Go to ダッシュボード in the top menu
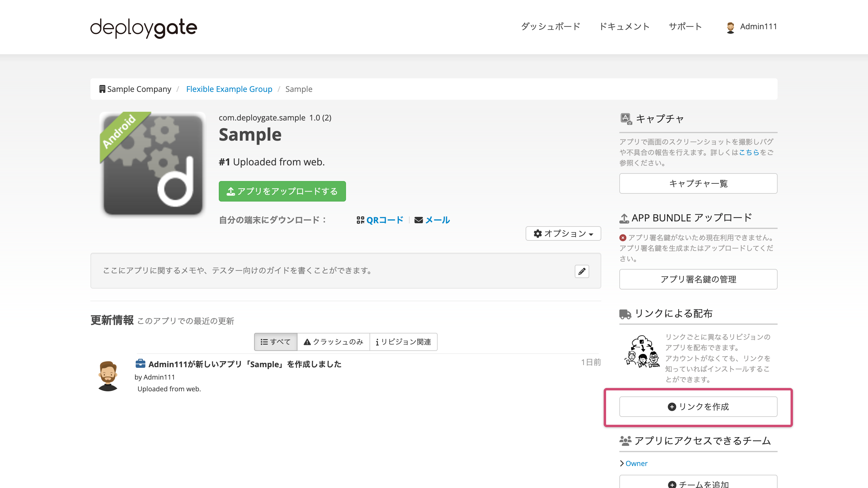This screenshot has width=868, height=488. [551, 26]
